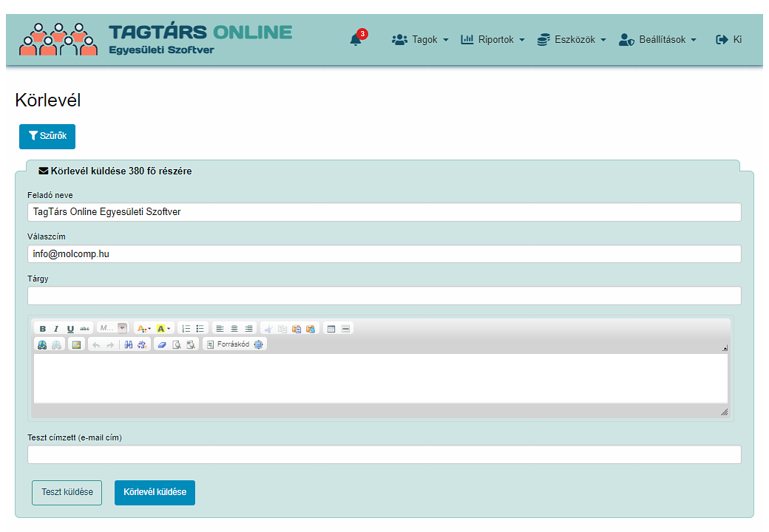Click the Copy icon in editor toolbar
The height and width of the screenshot is (532, 769).
[x=282, y=329]
